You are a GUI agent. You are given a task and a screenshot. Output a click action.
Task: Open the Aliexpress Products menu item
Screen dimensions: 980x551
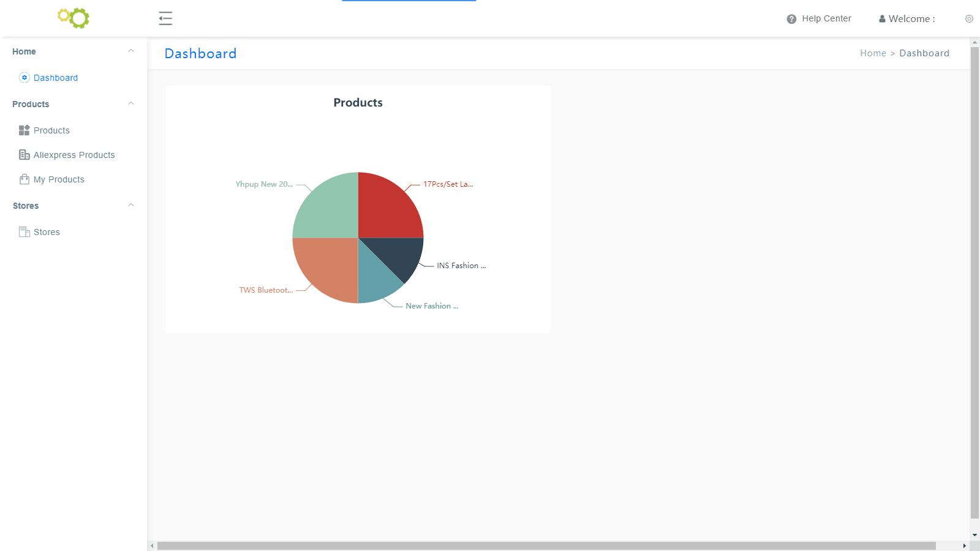74,155
